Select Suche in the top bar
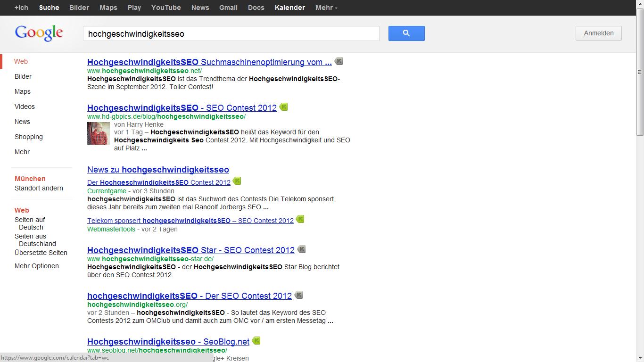This screenshot has height=362, width=644. 49,8
